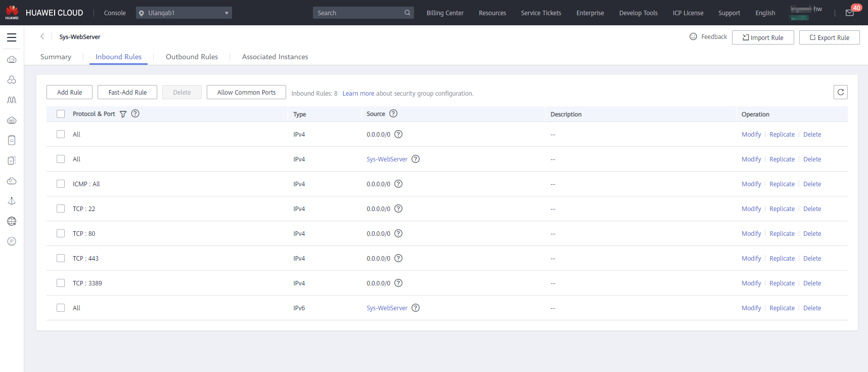This screenshot has width=868, height=372.
Task: Tick the checkbox for TCP : 22 rule
Action: coord(61,209)
